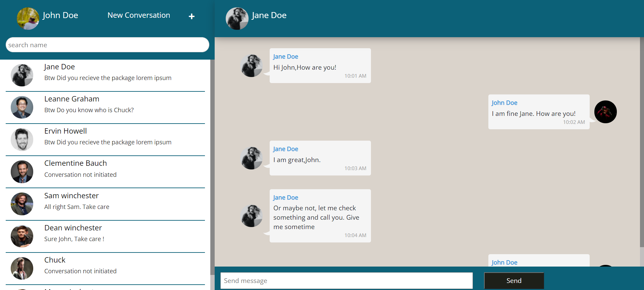Click the 10:03 AM timestamp
The width and height of the screenshot is (644, 290).
(x=355, y=168)
